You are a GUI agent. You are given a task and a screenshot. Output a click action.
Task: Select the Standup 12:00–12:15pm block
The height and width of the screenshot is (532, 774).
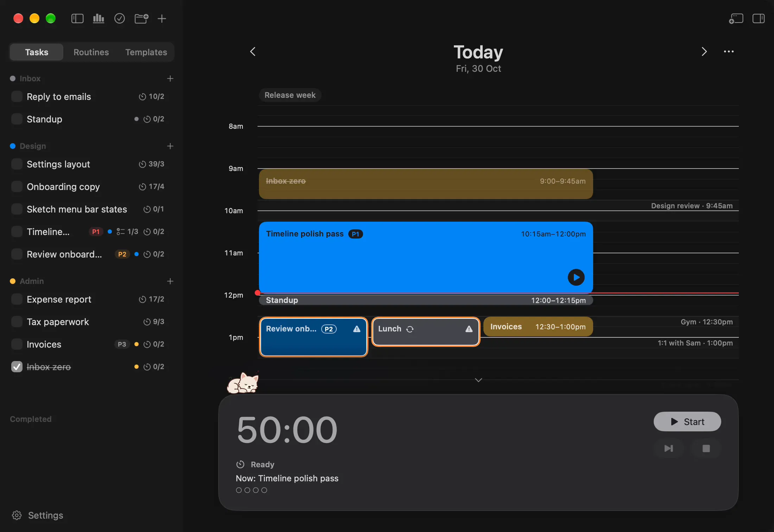pos(426,300)
